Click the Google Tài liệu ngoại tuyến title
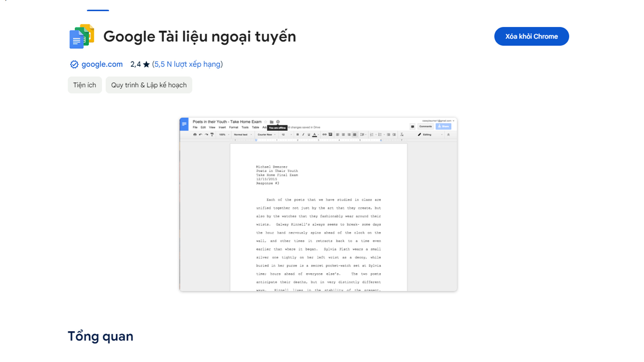Screen dimensions: 644x362 pyautogui.click(x=200, y=37)
